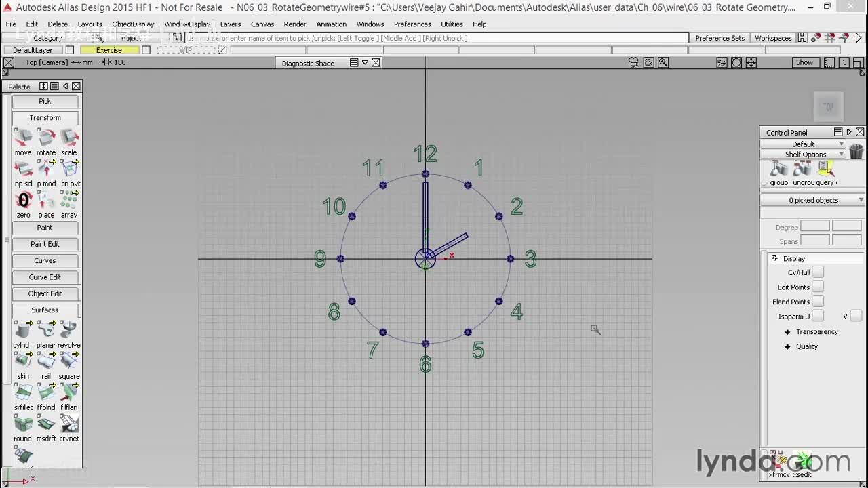Open the array duplicate tool
The height and width of the screenshot is (488, 868).
69,201
